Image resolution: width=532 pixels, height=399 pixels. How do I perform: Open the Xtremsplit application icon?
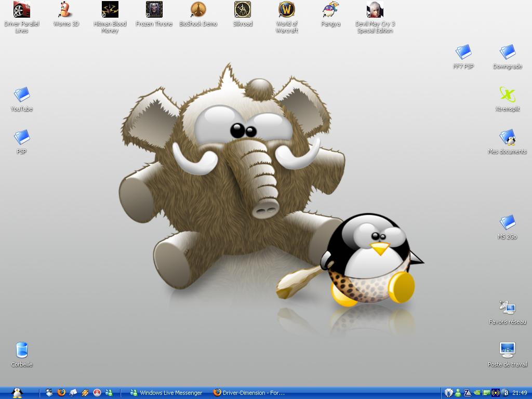coord(507,95)
